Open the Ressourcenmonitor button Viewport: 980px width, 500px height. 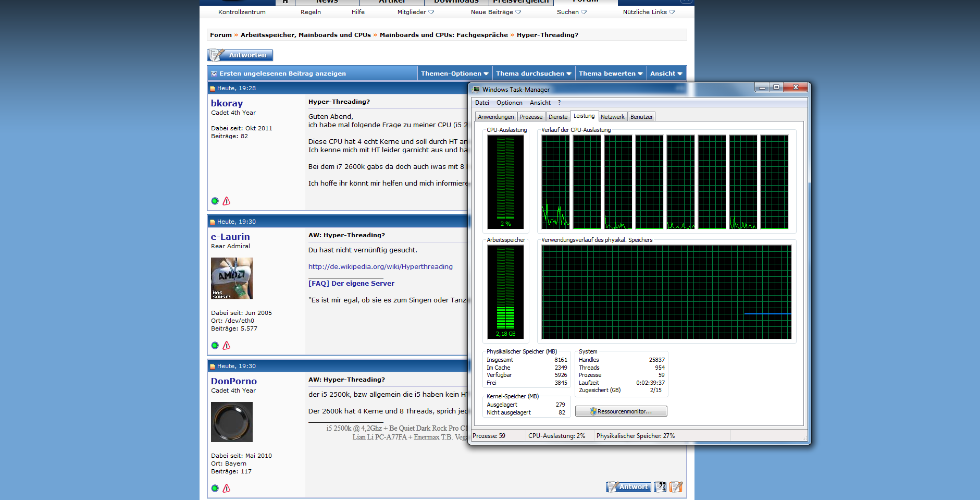tap(621, 411)
